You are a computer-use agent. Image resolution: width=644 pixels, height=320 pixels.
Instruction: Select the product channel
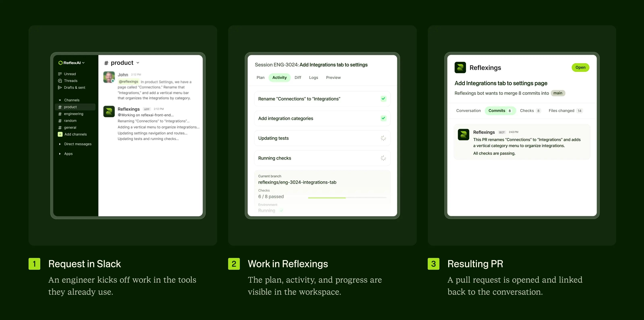pyautogui.click(x=75, y=107)
